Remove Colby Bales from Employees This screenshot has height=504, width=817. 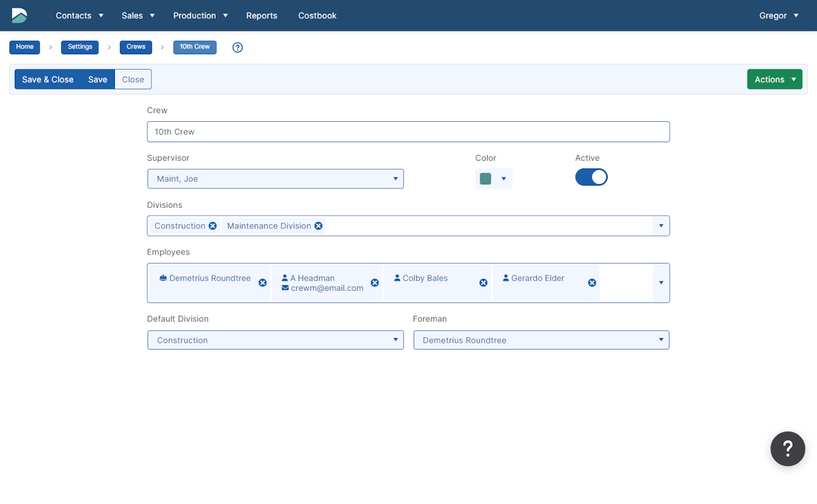click(483, 283)
